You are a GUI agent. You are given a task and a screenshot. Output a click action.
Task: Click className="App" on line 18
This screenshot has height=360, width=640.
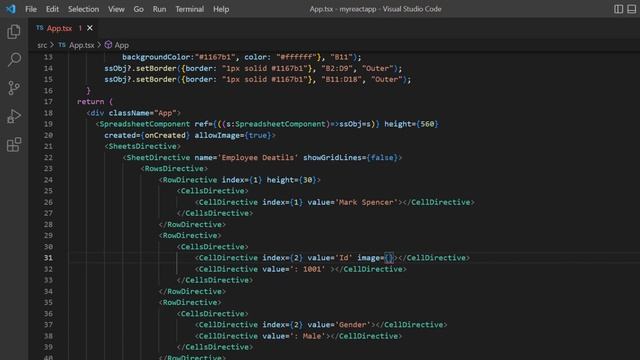144,113
